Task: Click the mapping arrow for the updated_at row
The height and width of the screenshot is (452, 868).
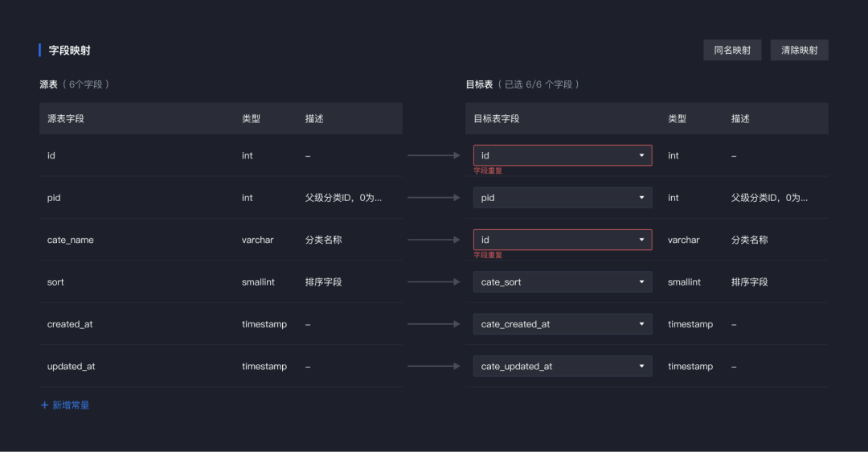Action: pos(433,366)
